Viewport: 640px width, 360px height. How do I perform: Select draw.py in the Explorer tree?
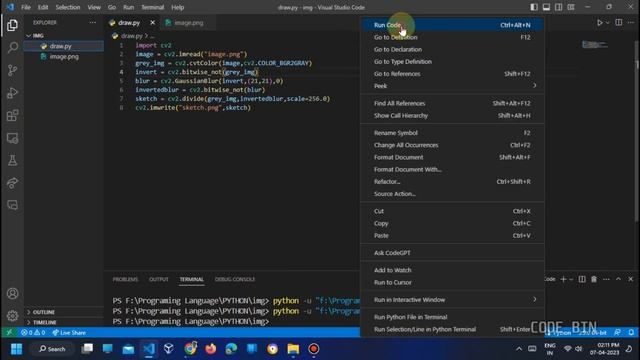click(x=60, y=46)
